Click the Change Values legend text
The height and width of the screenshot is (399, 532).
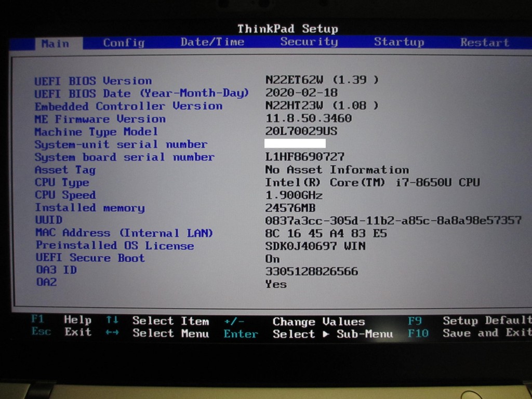[319, 321]
